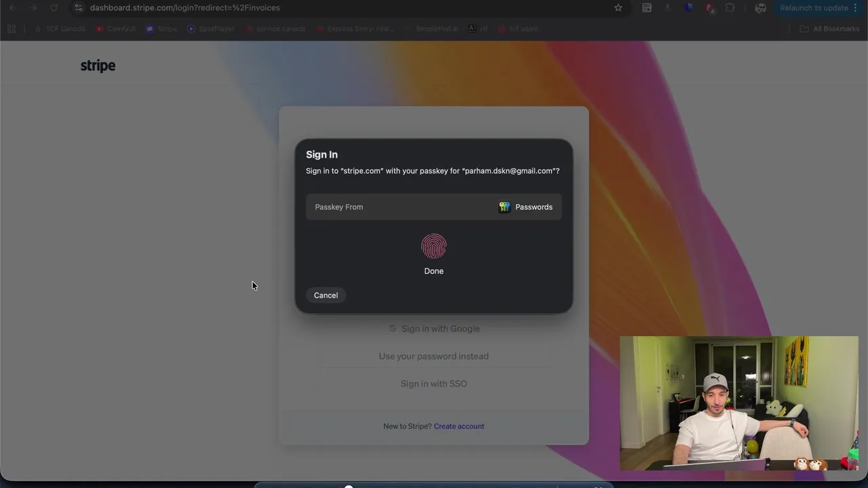
Task: Open the Create account link
Action: pyautogui.click(x=459, y=426)
